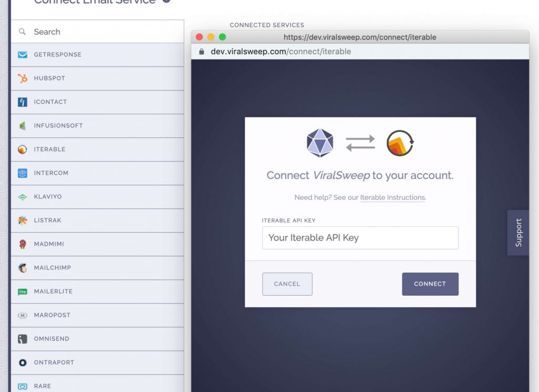This screenshot has width=539, height=392.
Task: Click the iContact logo icon
Action: pyautogui.click(x=22, y=102)
